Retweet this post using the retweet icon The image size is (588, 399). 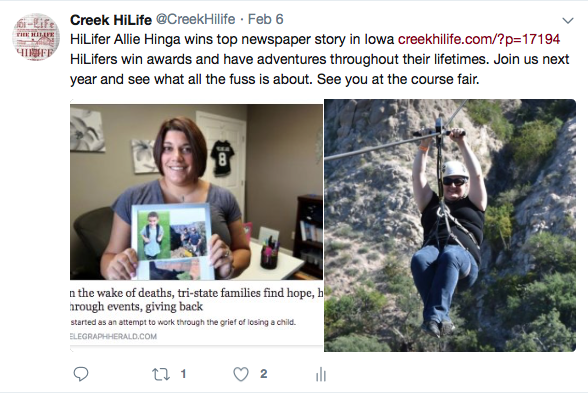coord(161,374)
